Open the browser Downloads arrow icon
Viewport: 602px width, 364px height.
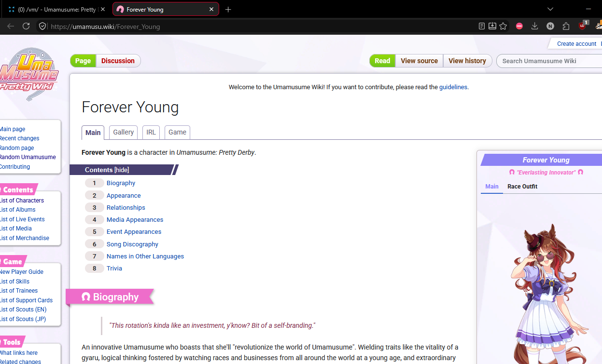(x=534, y=26)
